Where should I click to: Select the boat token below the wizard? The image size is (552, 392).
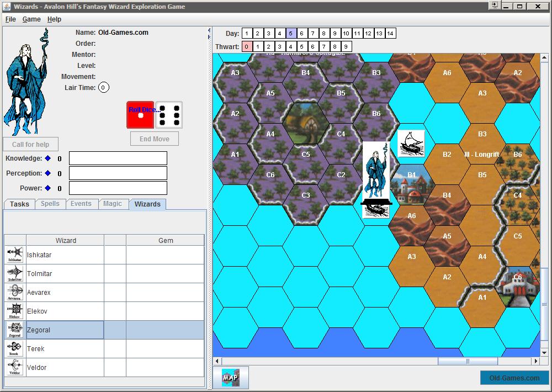(x=376, y=209)
